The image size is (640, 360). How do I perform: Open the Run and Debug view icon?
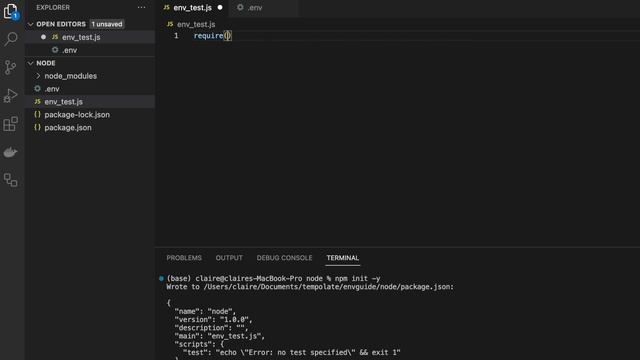tap(11, 96)
